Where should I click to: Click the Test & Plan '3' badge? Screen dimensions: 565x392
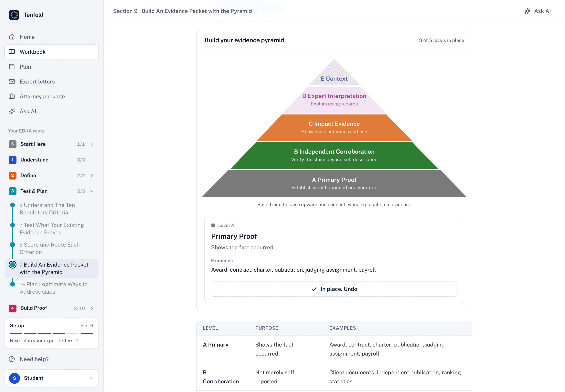13,191
